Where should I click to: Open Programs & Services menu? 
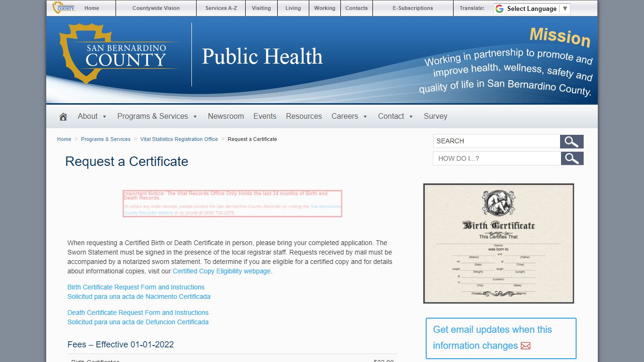coord(153,116)
